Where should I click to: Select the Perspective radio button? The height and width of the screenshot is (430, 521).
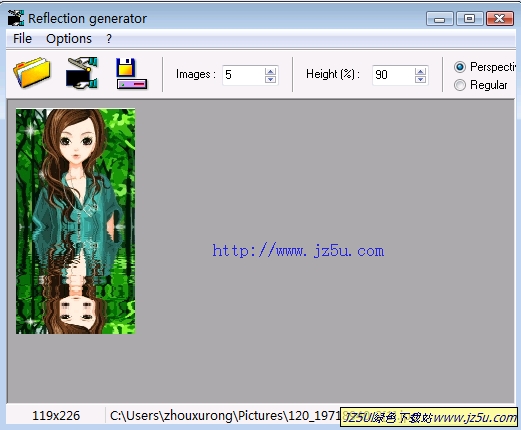[460, 67]
